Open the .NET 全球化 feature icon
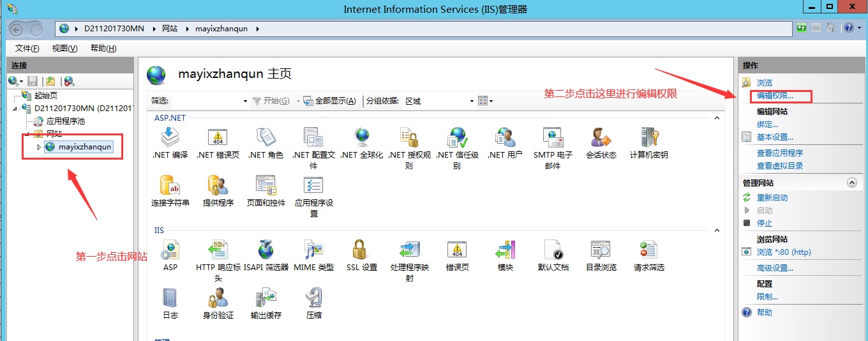 [x=361, y=137]
